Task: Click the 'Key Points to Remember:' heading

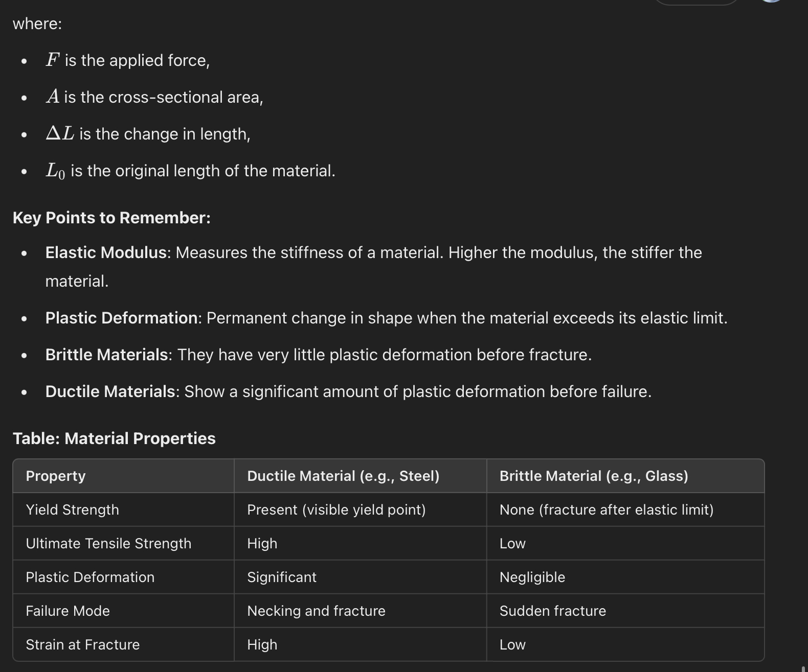Action: click(111, 218)
